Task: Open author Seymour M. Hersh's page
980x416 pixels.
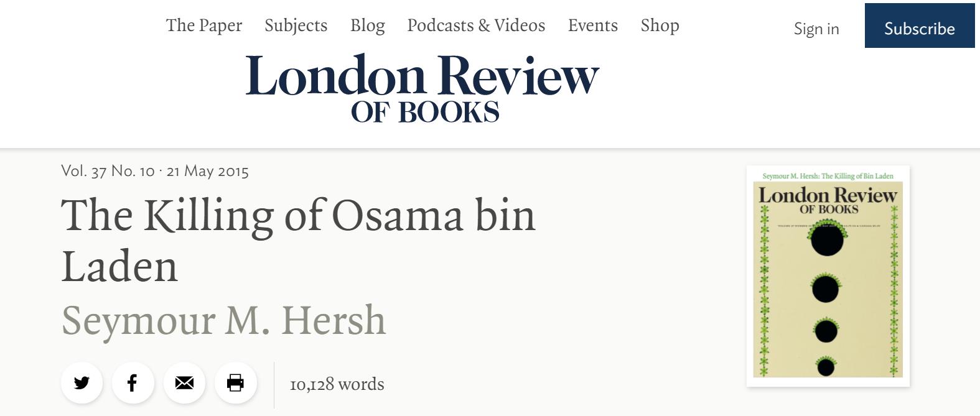Action: coord(223,320)
